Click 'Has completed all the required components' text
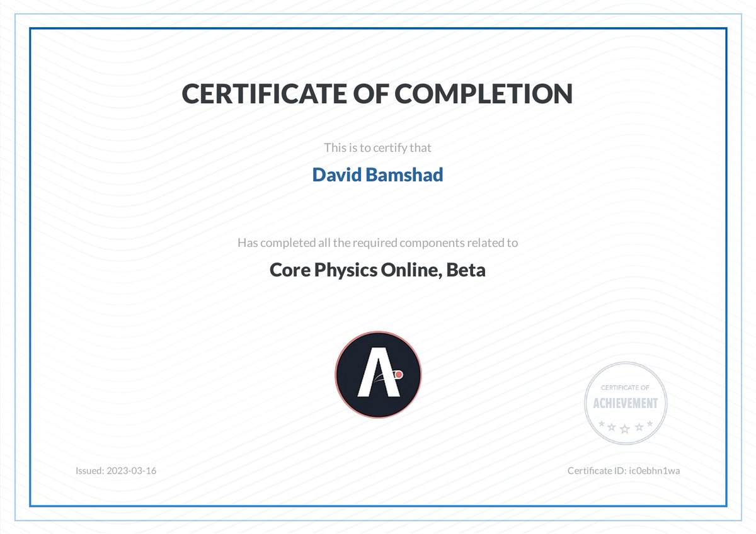Screen dimensions: 756x534 [378, 242]
